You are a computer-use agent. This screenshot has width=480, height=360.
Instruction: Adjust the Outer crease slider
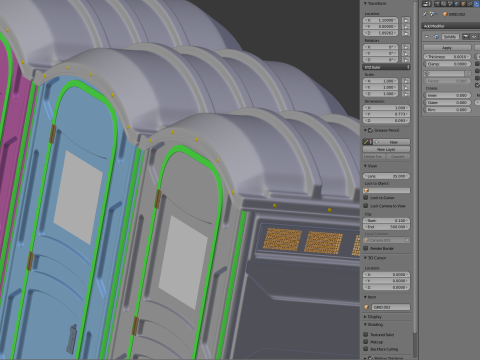pyautogui.click(x=447, y=102)
